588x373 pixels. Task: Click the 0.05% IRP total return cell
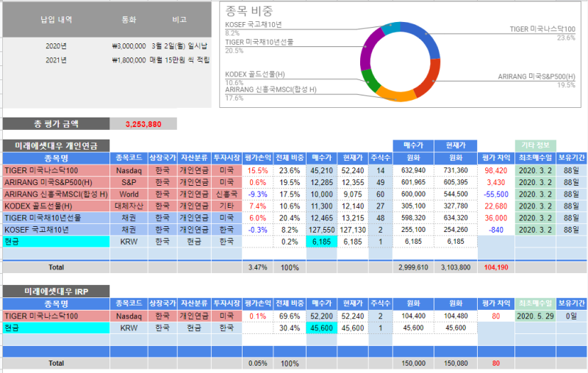point(258,363)
